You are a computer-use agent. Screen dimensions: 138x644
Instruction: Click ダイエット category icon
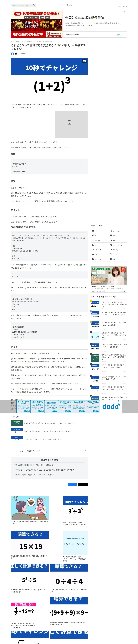pyautogui.click(x=93, y=259)
